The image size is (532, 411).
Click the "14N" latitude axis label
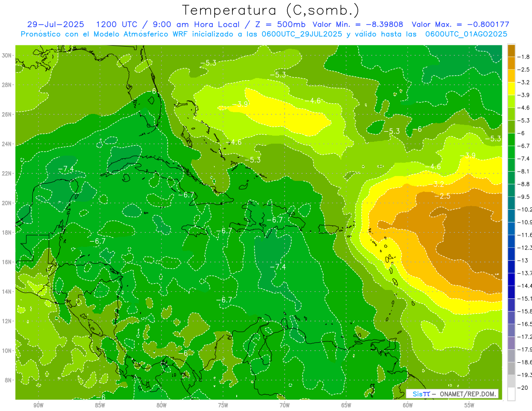6,292
